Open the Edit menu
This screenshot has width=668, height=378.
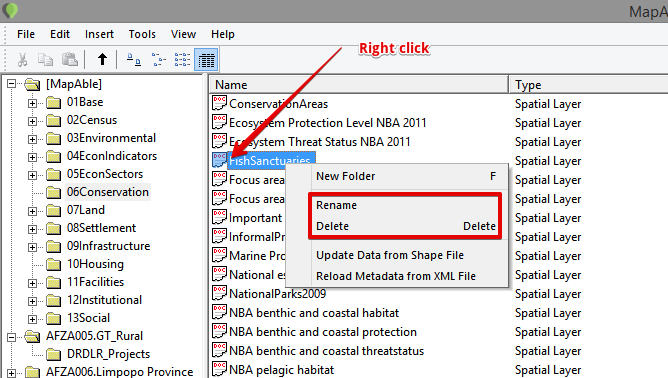pos(60,34)
